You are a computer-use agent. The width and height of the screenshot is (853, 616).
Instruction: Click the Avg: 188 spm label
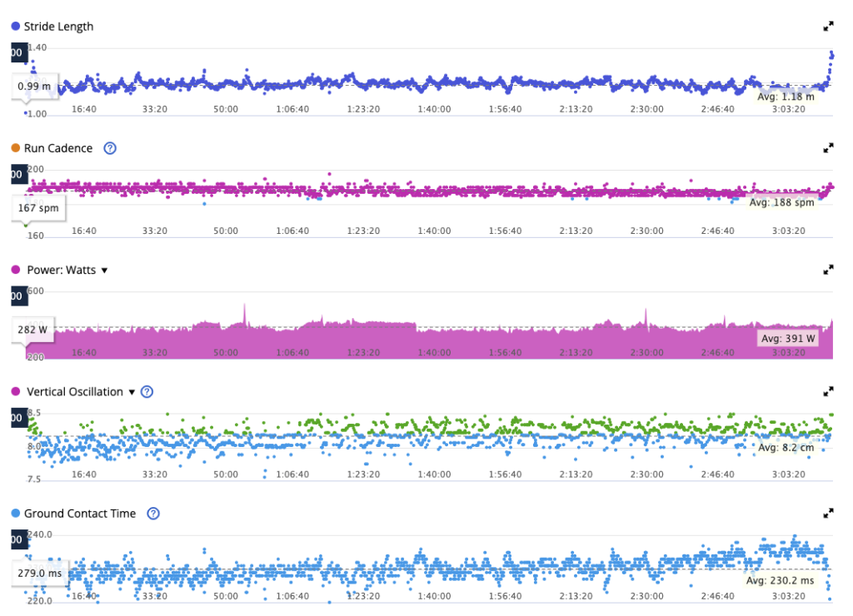point(781,202)
